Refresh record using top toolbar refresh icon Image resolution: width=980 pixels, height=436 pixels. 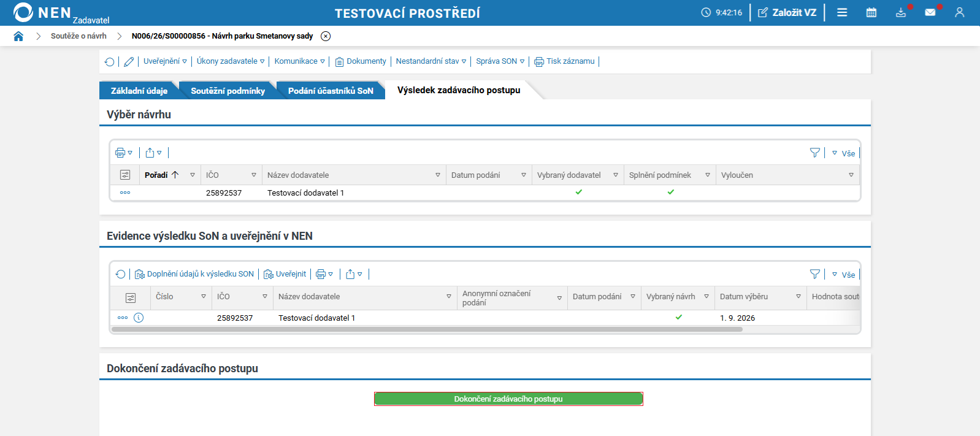click(x=109, y=61)
